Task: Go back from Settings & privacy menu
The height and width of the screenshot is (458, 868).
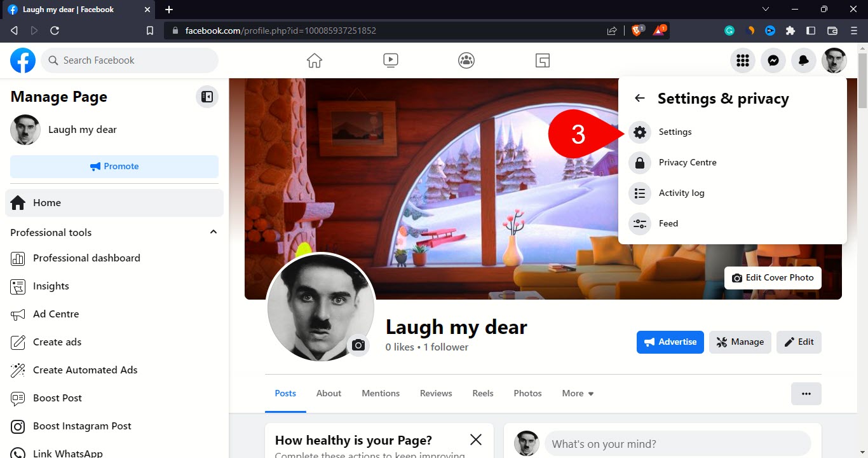Action: tap(639, 98)
